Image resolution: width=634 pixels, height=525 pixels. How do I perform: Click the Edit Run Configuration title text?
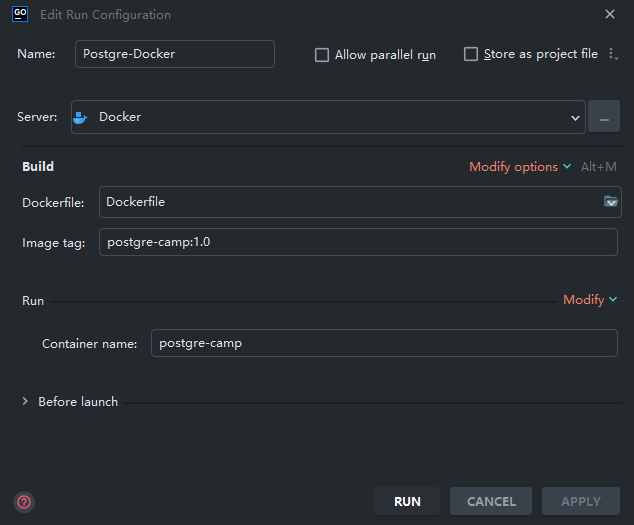(105, 15)
